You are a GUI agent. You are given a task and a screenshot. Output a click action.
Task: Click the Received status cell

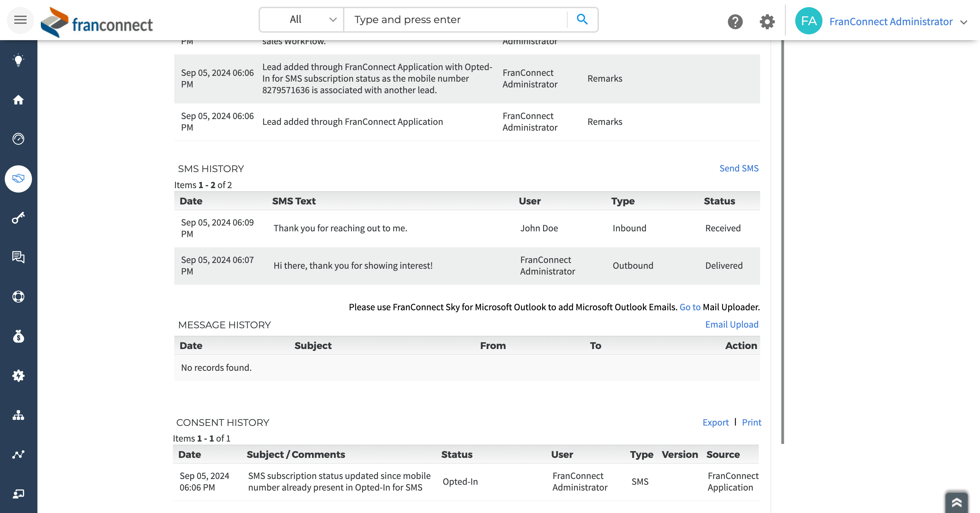point(723,228)
